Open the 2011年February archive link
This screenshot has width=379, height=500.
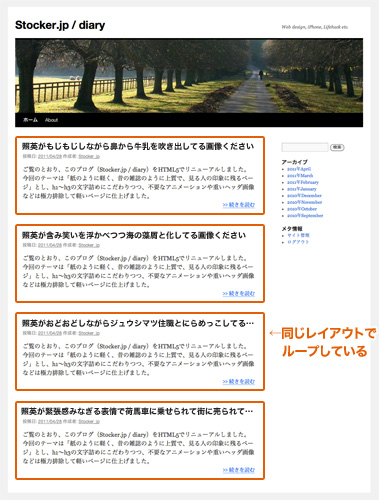(x=303, y=182)
